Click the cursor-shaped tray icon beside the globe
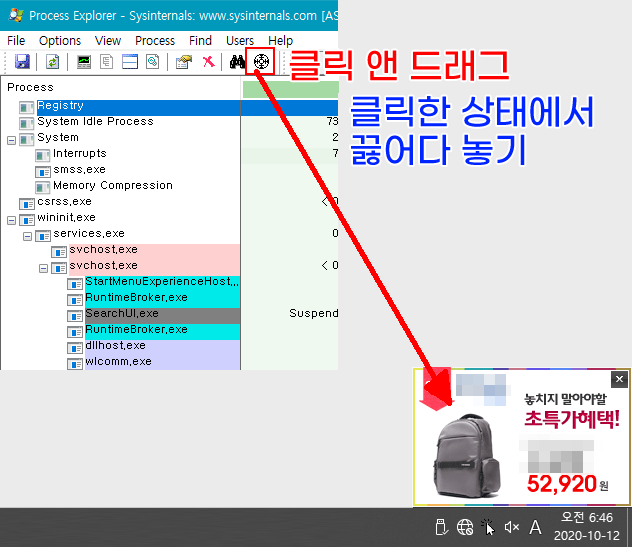The width and height of the screenshot is (632, 547). tap(488, 527)
